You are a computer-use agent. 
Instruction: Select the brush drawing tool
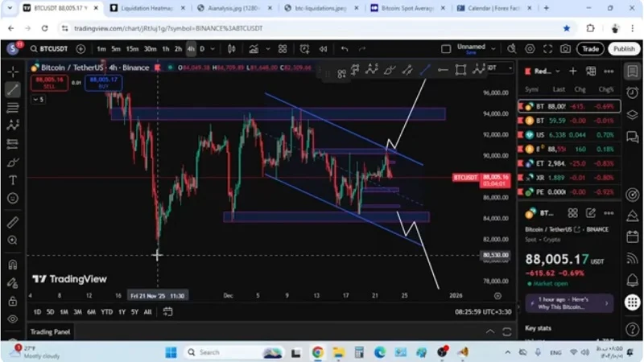[13, 162]
